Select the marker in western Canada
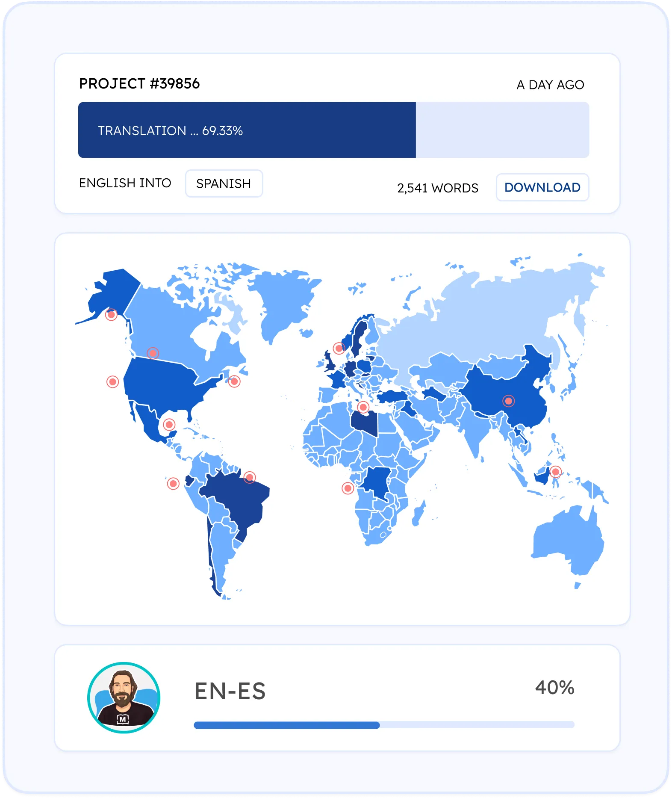672x798 pixels. click(x=153, y=353)
